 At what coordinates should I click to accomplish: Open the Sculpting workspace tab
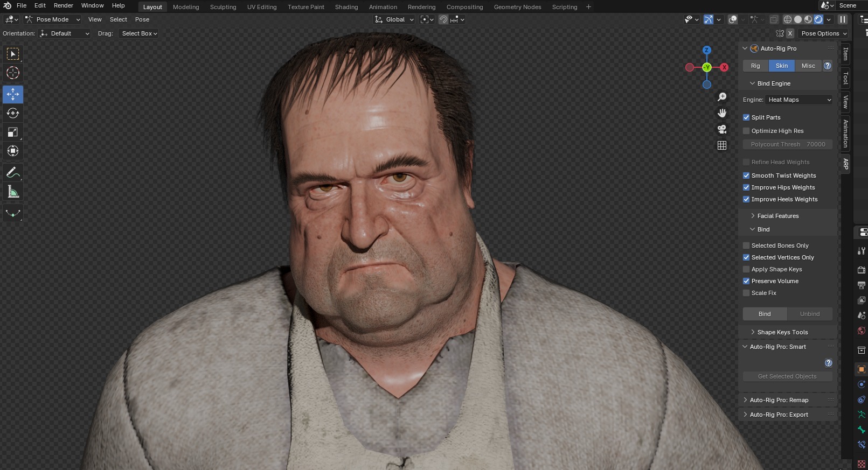[x=223, y=7]
